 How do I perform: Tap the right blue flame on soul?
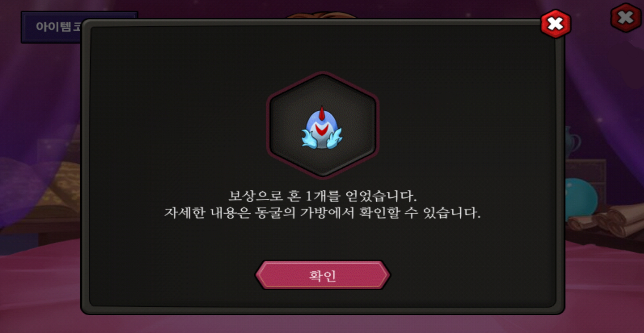tap(334, 139)
